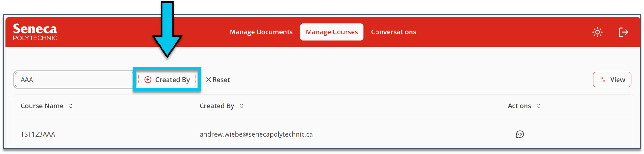Open chat icon for TST123AAA course
The image size is (644, 154).
click(519, 134)
